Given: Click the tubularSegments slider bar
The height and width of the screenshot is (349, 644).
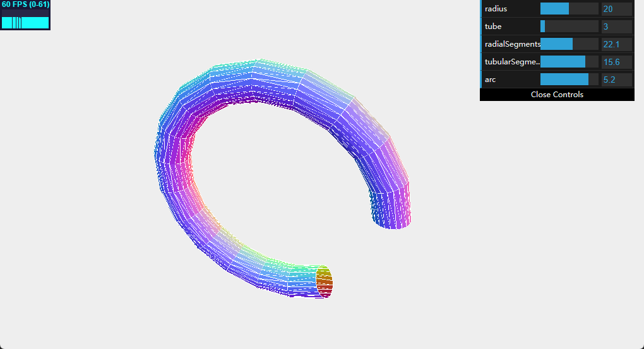Looking at the screenshot, I should (569, 62).
